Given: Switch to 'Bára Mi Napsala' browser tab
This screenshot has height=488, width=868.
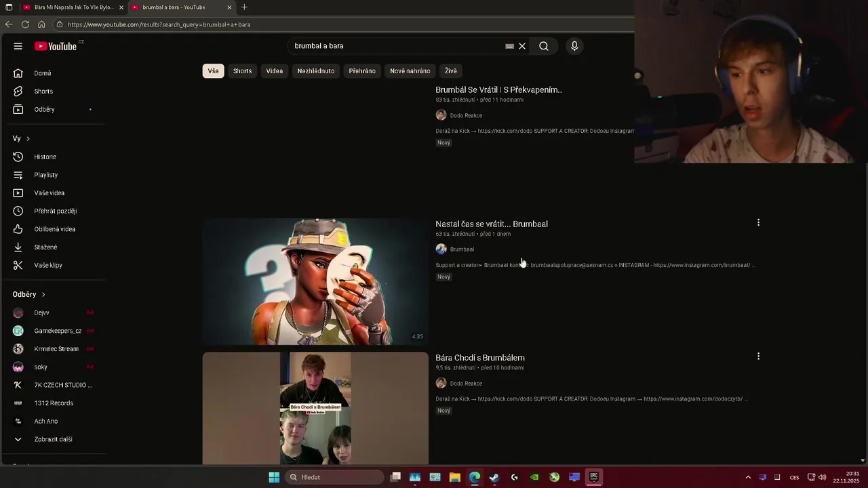Looking at the screenshot, I should [x=72, y=7].
